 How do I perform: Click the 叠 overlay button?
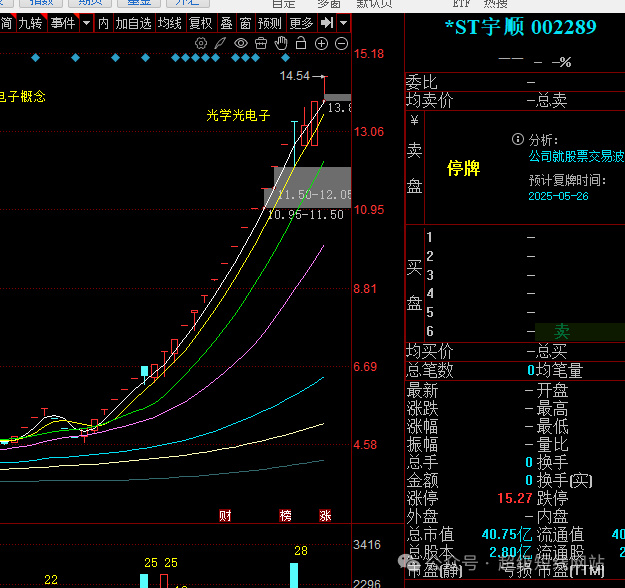(227, 23)
